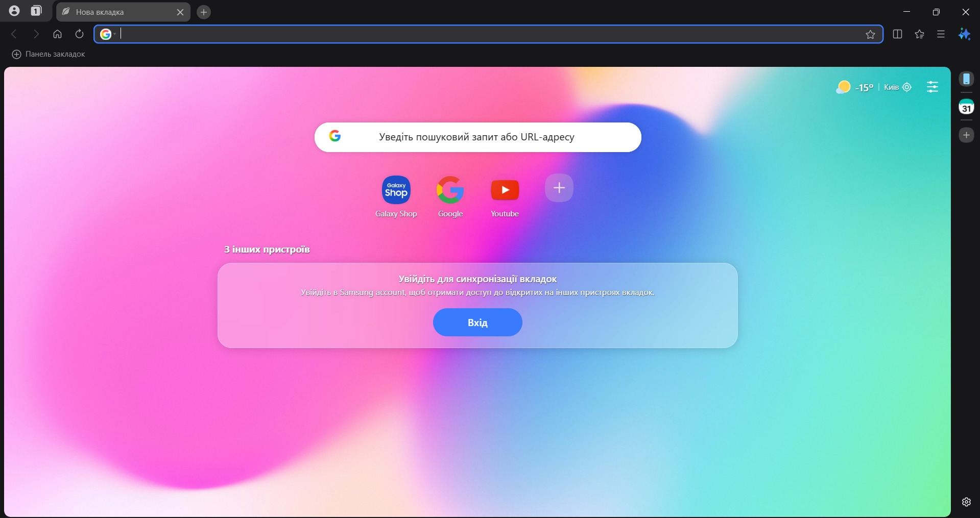Open phone icon in the sidebar
Viewport: 980px width, 518px height.
tap(966, 79)
